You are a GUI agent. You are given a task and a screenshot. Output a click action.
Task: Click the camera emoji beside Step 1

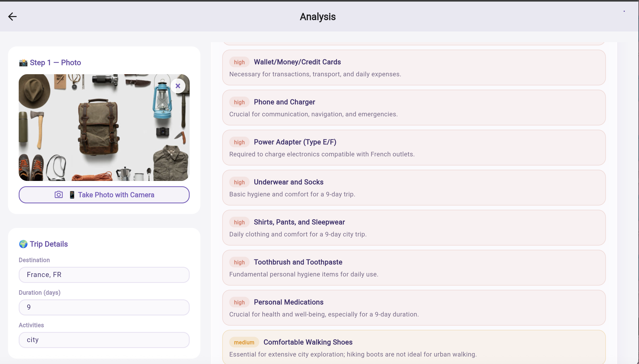click(x=23, y=63)
